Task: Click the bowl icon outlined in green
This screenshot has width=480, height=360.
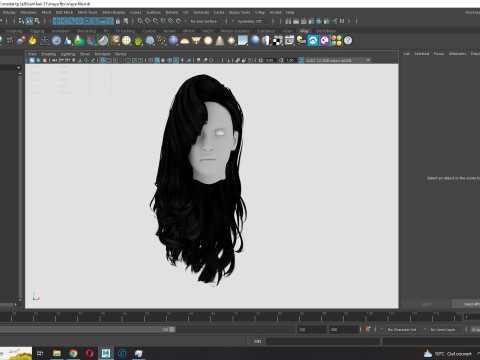Action: (103, 41)
